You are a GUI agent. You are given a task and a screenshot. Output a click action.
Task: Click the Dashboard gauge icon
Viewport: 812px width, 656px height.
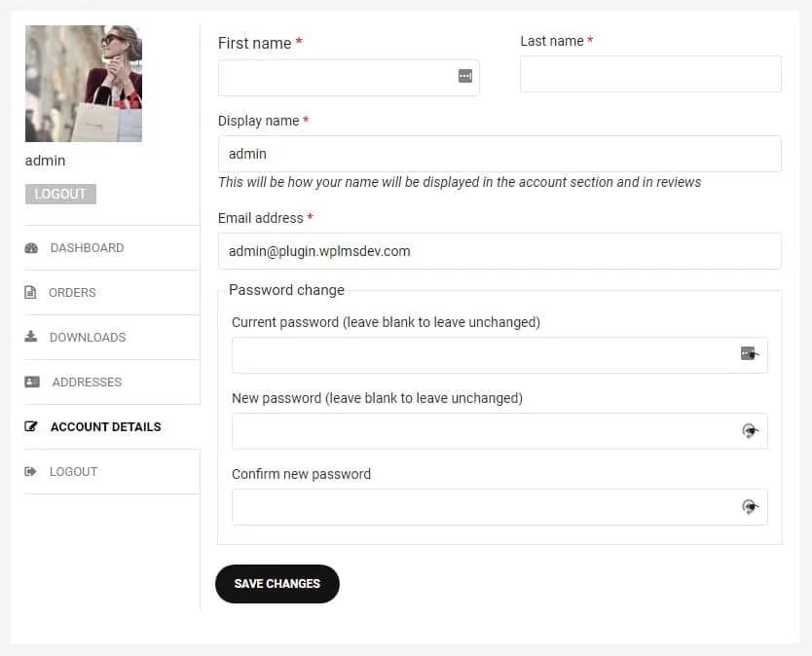[x=31, y=248]
